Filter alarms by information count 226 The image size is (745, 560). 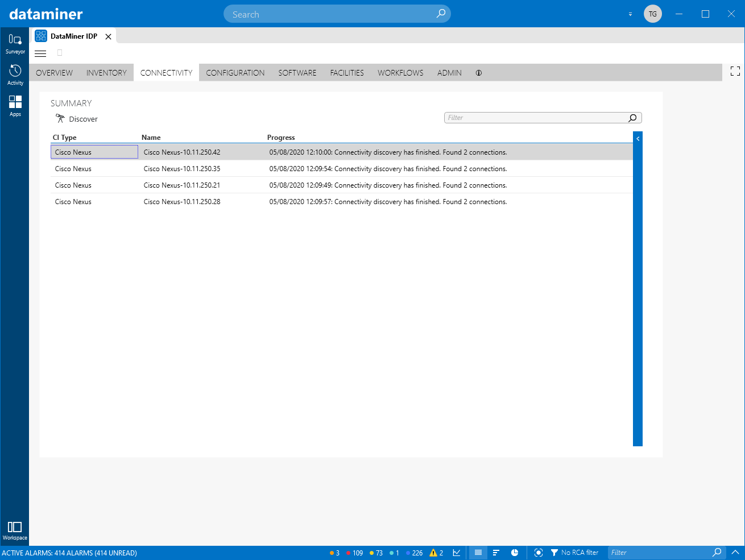pyautogui.click(x=414, y=553)
